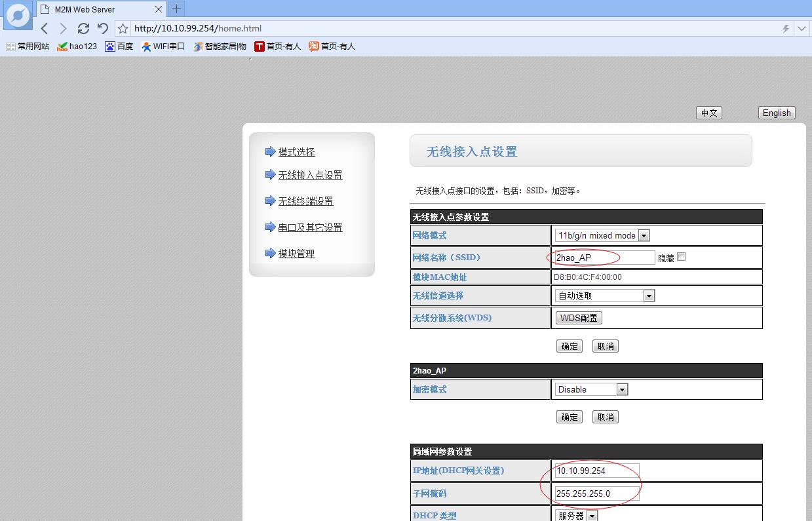The image size is (812, 521).
Task: Click the browser logo icon
Action: tap(18, 16)
